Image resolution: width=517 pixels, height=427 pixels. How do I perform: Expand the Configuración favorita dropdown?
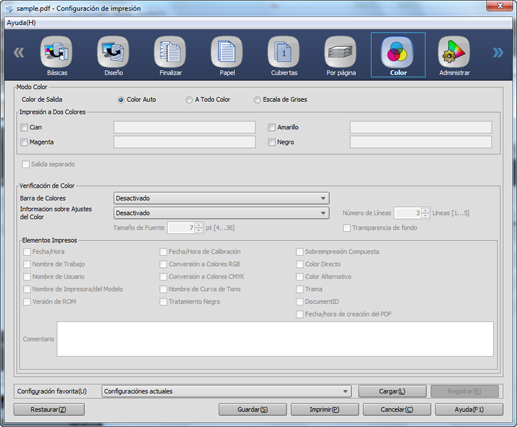[x=226, y=391]
